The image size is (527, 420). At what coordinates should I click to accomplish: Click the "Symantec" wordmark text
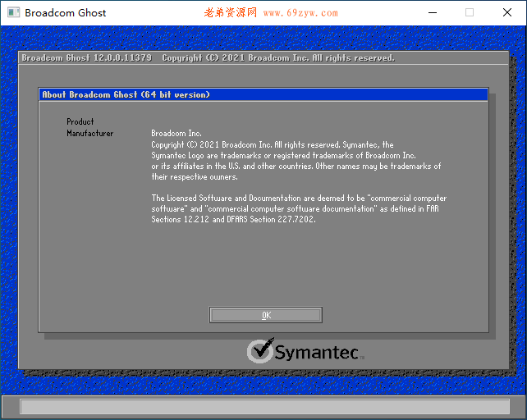[316, 352]
